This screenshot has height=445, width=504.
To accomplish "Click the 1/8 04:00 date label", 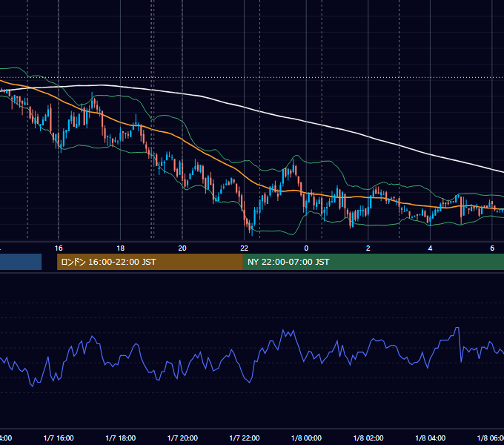I will click(431, 438).
